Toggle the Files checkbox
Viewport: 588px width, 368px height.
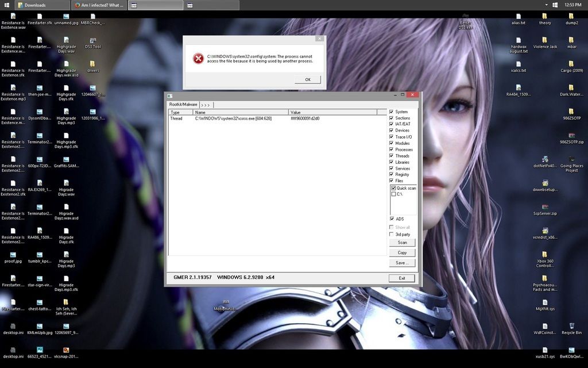click(392, 181)
